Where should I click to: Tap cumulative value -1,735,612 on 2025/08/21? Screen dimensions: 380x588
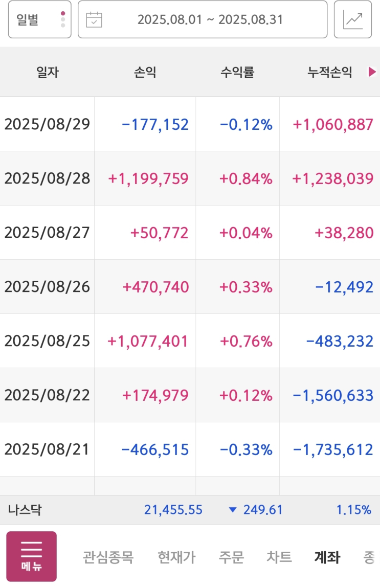[x=333, y=449]
